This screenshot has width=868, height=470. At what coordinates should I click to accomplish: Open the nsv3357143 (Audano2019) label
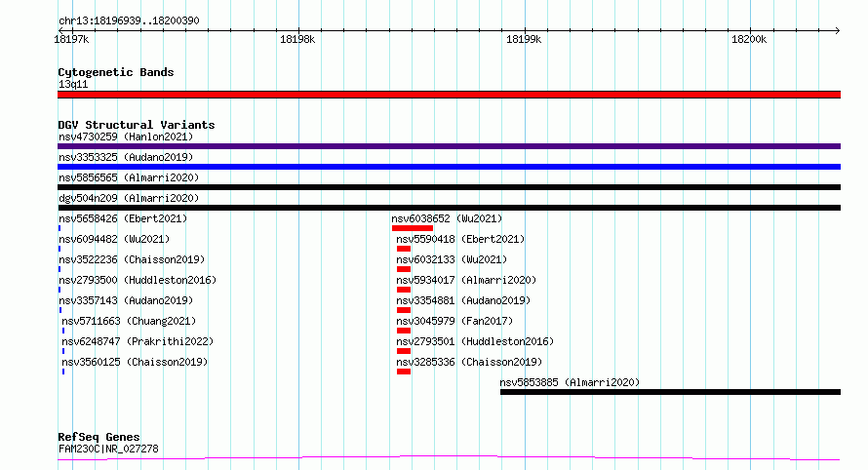point(126,300)
